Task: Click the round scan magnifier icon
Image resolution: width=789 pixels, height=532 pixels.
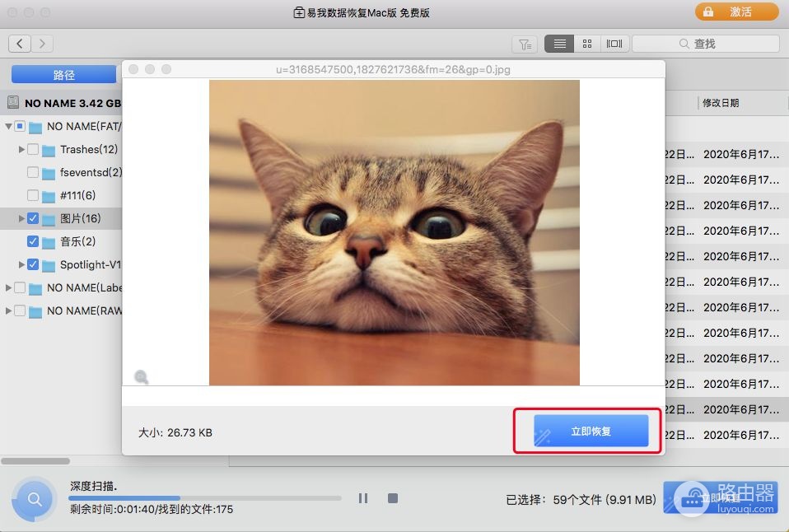Action: click(x=35, y=499)
